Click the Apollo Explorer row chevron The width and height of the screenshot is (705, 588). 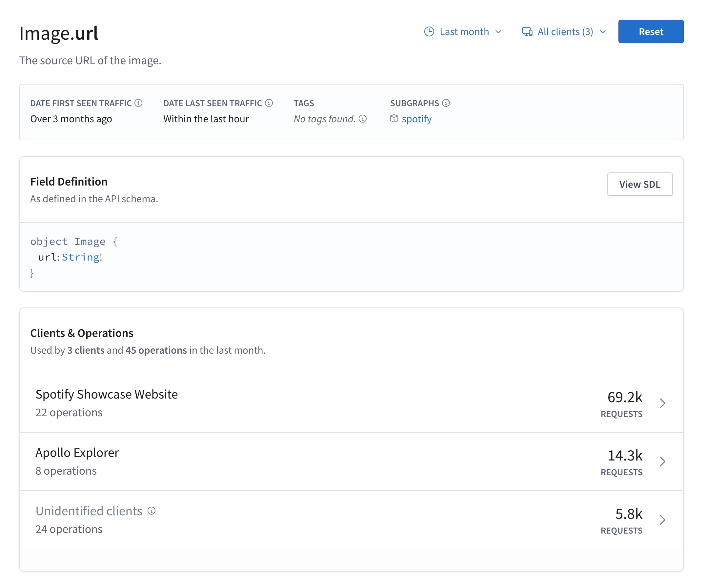pos(662,461)
